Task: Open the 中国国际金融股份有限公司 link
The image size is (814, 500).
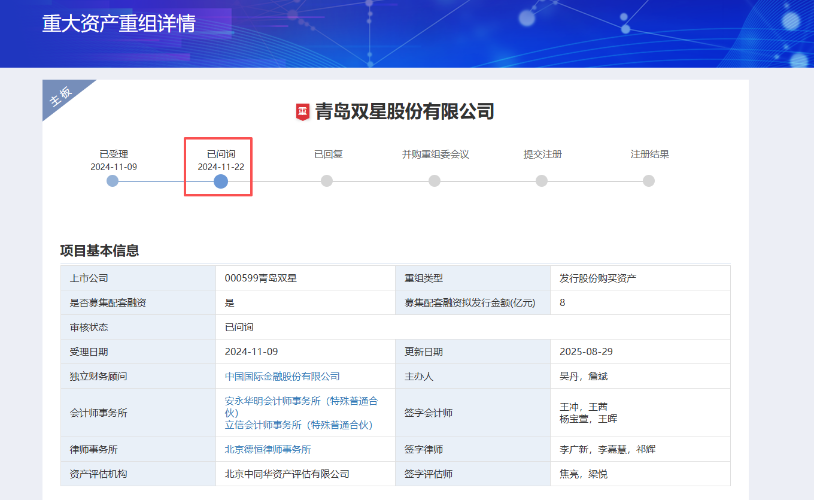Action: tap(282, 376)
